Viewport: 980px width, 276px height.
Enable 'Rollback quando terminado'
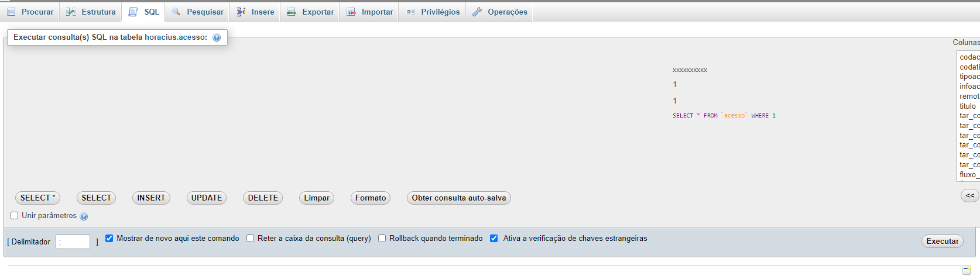click(382, 238)
